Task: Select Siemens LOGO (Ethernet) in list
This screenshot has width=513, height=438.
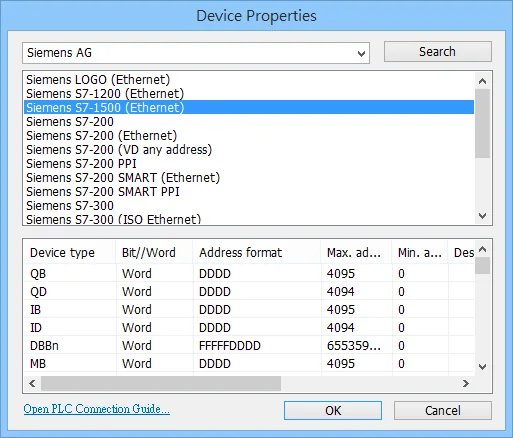Action: (249, 80)
